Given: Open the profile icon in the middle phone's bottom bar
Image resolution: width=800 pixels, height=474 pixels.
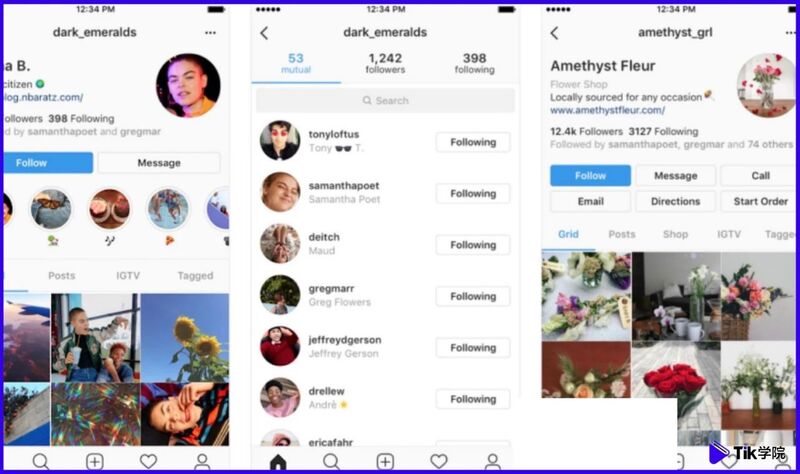Looking at the screenshot, I should coord(492,461).
